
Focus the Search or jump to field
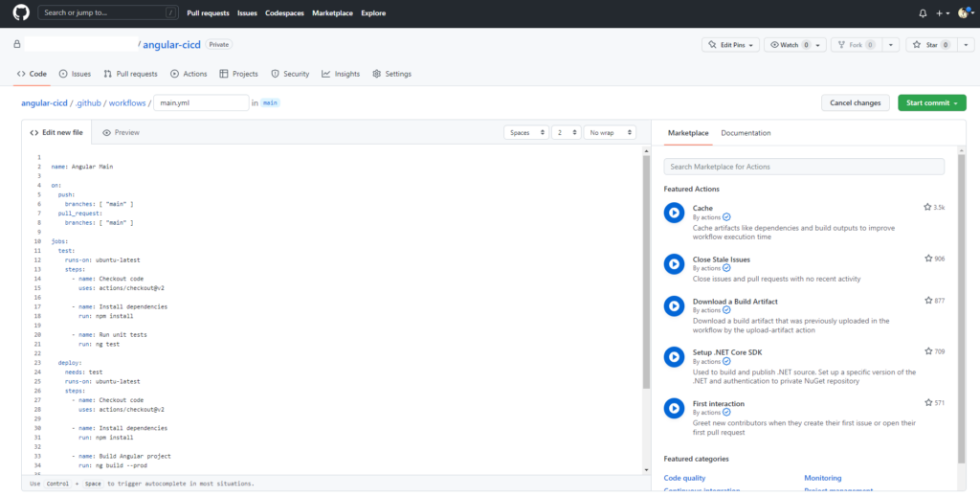tap(108, 12)
